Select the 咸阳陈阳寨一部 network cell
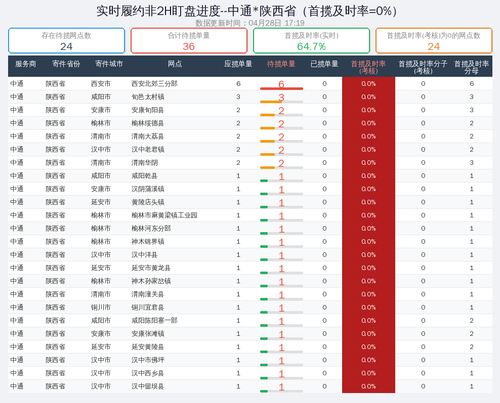Screen dimensions: 500x403 pyautogui.click(x=154, y=321)
